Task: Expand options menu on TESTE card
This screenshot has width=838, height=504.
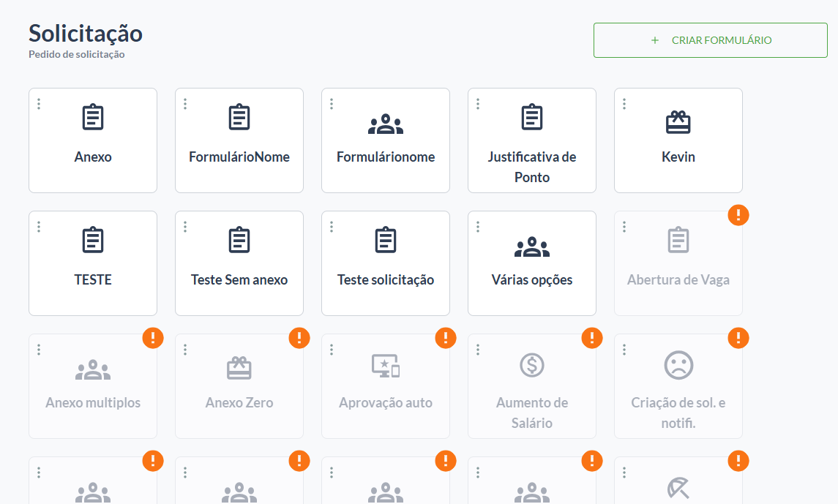Action: coord(39,226)
